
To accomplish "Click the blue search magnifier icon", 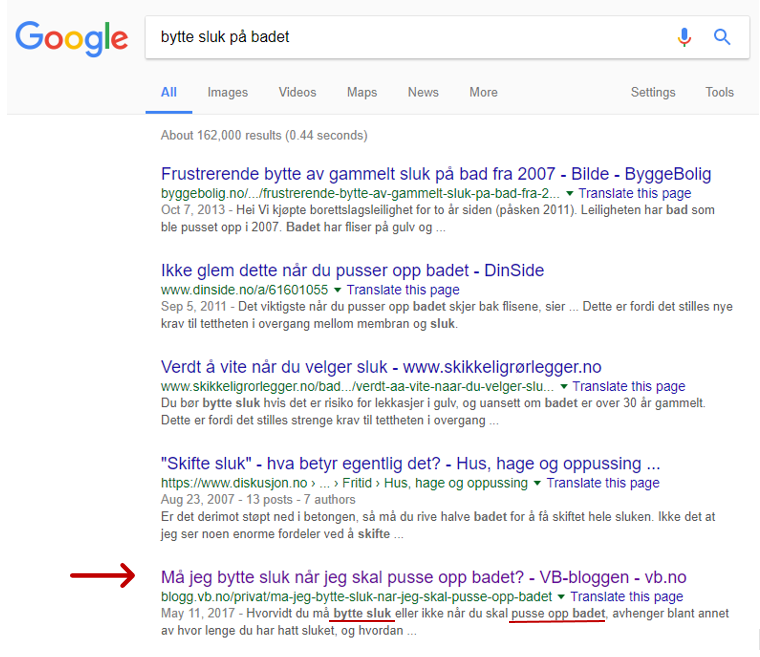I will pyautogui.click(x=722, y=37).
